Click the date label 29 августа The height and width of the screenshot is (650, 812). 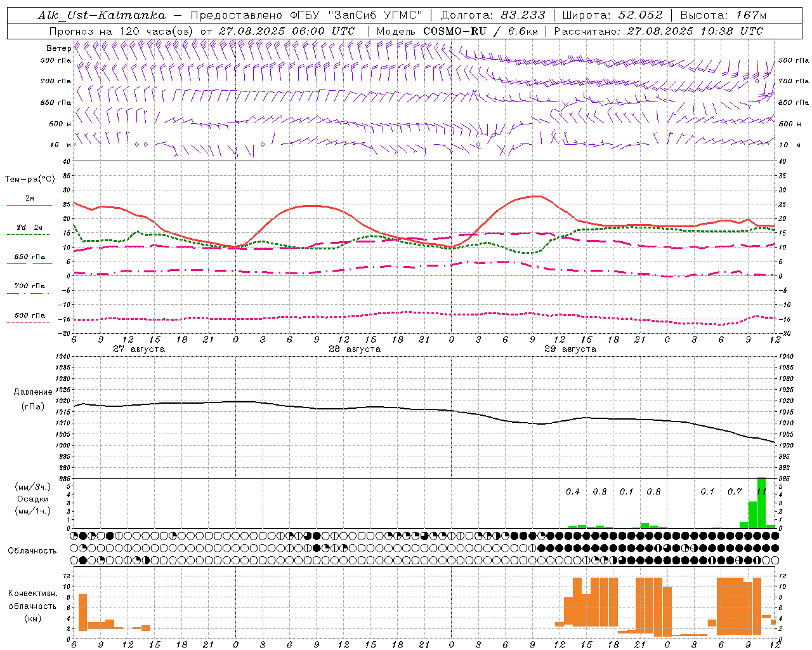click(x=570, y=349)
